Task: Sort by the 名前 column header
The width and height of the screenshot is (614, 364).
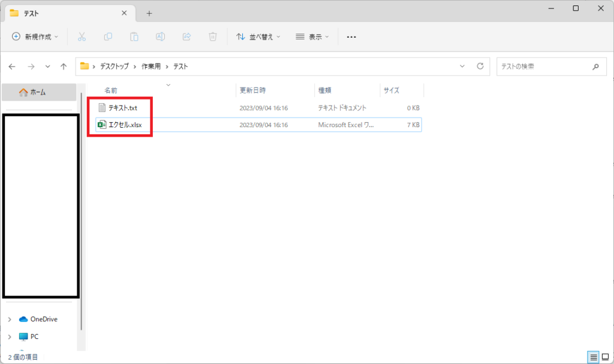Action: pos(111,91)
